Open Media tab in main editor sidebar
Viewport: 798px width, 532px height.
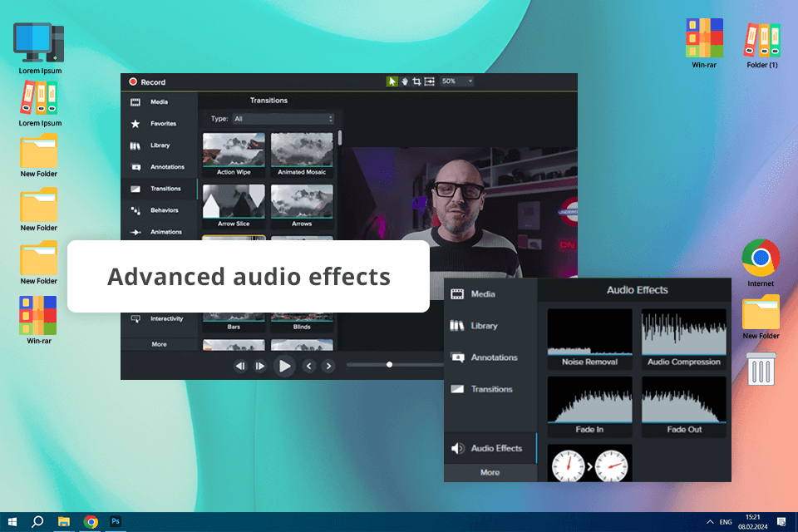tap(159, 101)
